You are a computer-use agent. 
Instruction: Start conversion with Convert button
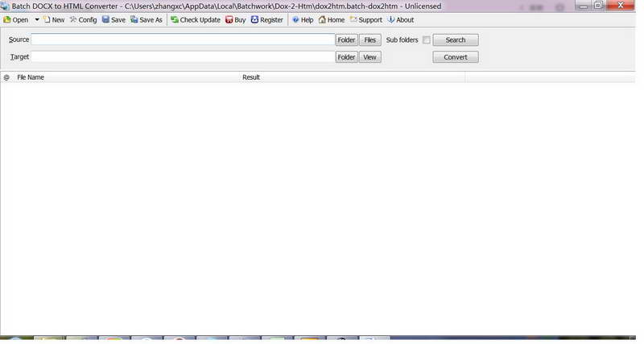456,57
